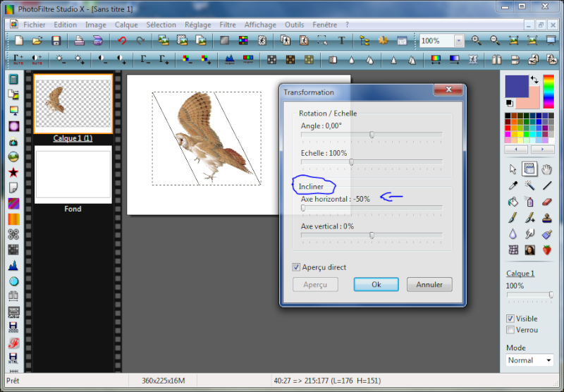Click the Print icon in toolbar
564x392 pixels.
[79, 40]
